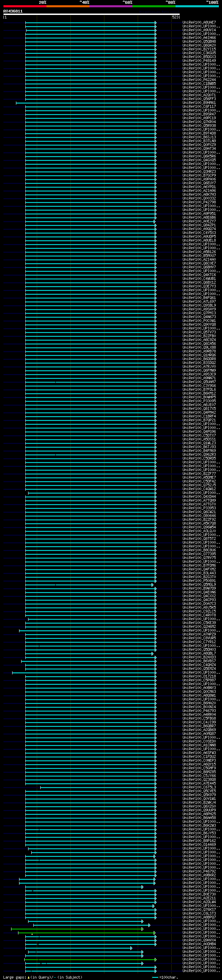This screenshot has width=222, height=980.
Task: Choose hit UniRef100_A9J5K5
Action: coord(199,608)
